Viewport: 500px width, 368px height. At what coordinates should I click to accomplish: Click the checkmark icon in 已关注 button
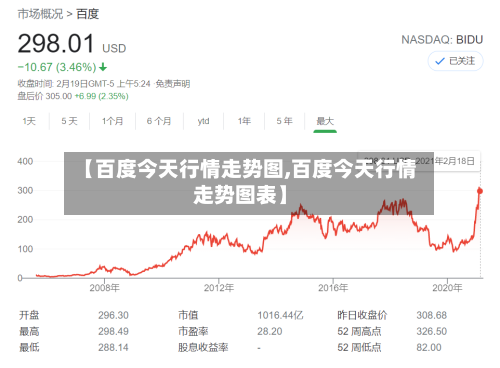tap(440, 61)
